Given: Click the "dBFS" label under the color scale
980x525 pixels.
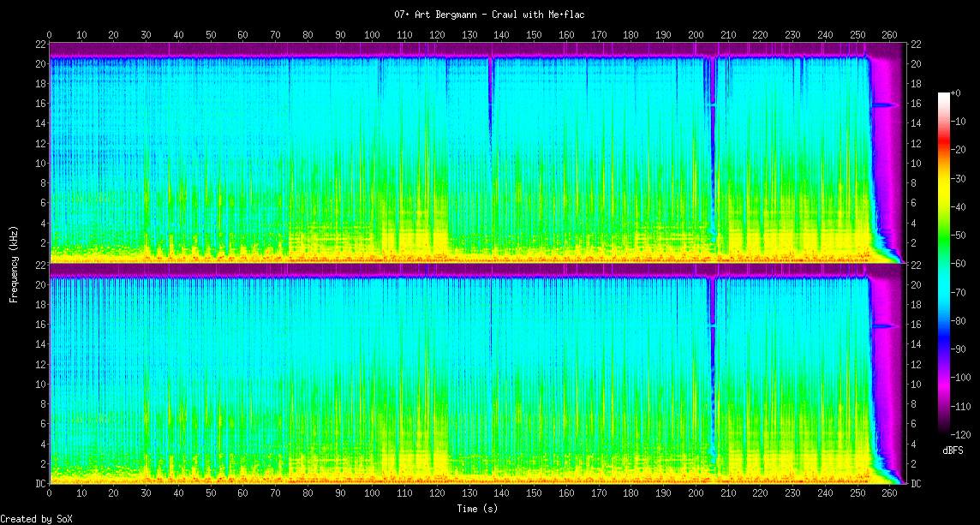Looking at the screenshot, I should 952,450.
